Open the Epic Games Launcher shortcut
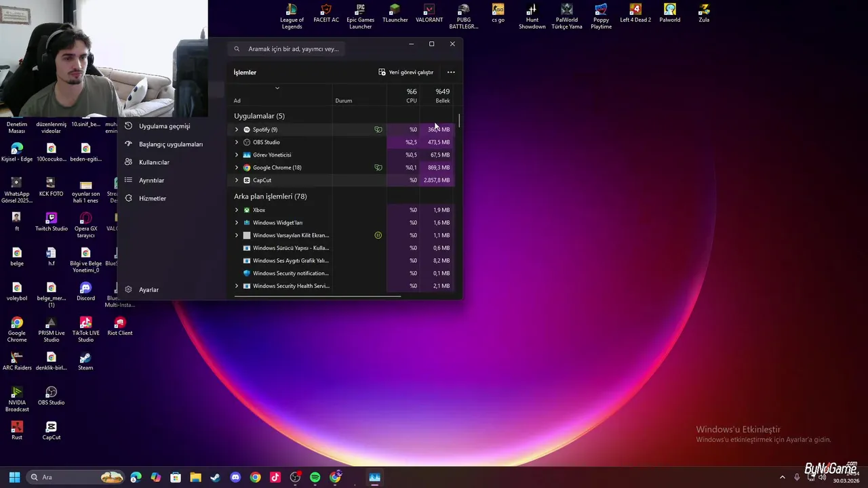Image resolution: width=868 pixels, height=488 pixels. 361,16
